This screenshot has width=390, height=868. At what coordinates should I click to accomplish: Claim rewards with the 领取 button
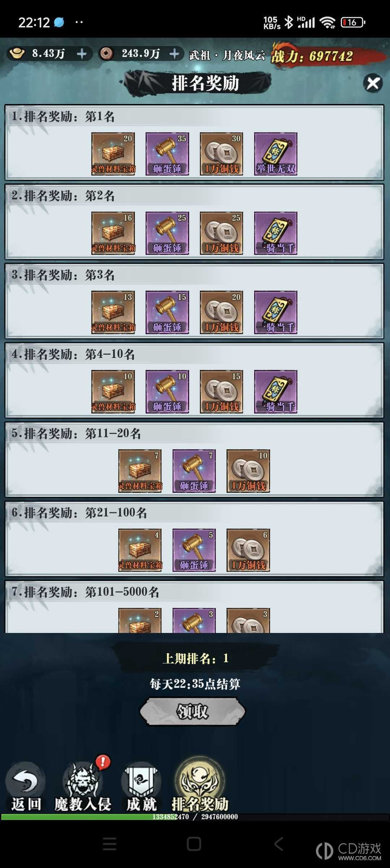click(192, 711)
